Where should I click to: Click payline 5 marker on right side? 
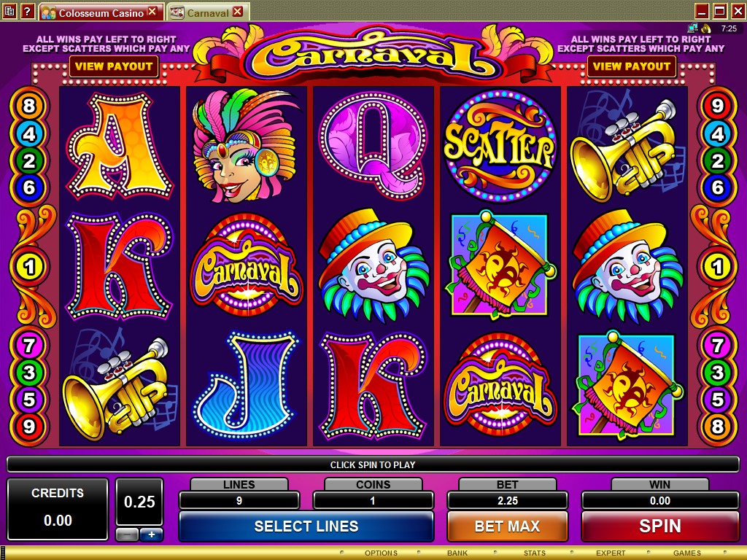[717, 400]
